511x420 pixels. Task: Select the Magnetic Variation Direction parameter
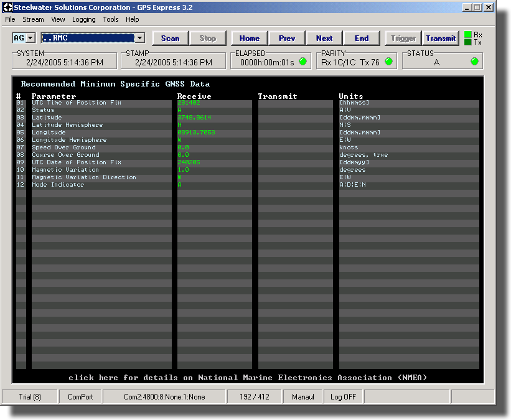(x=84, y=177)
